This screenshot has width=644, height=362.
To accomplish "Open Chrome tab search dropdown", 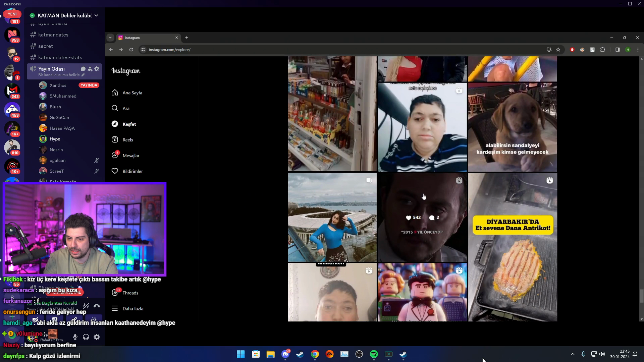I will (x=110, y=38).
